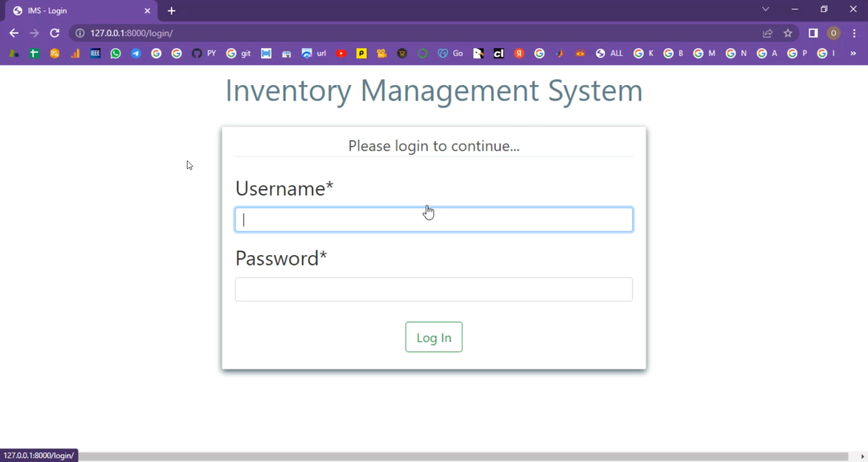View site information icon in address bar
This screenshot has height=462, width=868.
tap(80, 33)
